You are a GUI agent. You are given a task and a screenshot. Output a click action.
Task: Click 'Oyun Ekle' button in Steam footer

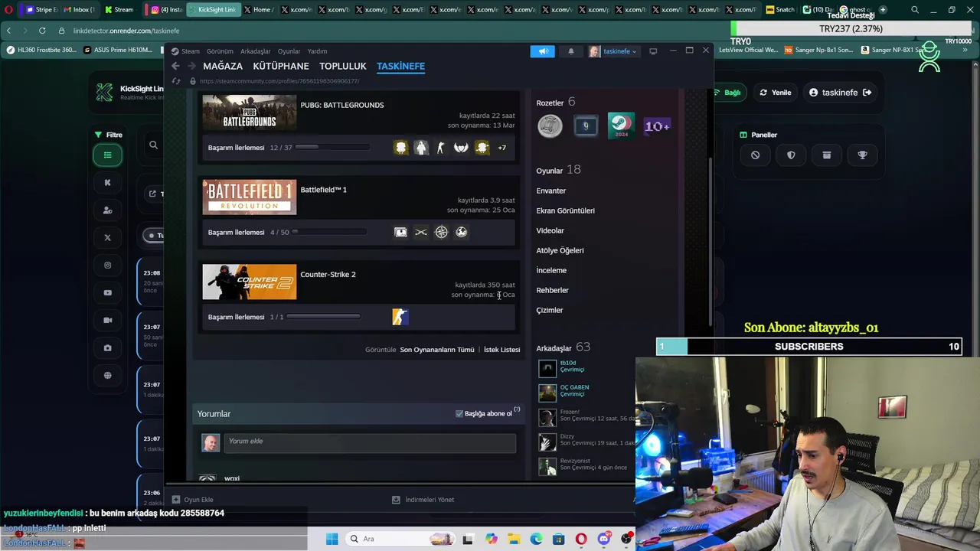tap(193, 500)
